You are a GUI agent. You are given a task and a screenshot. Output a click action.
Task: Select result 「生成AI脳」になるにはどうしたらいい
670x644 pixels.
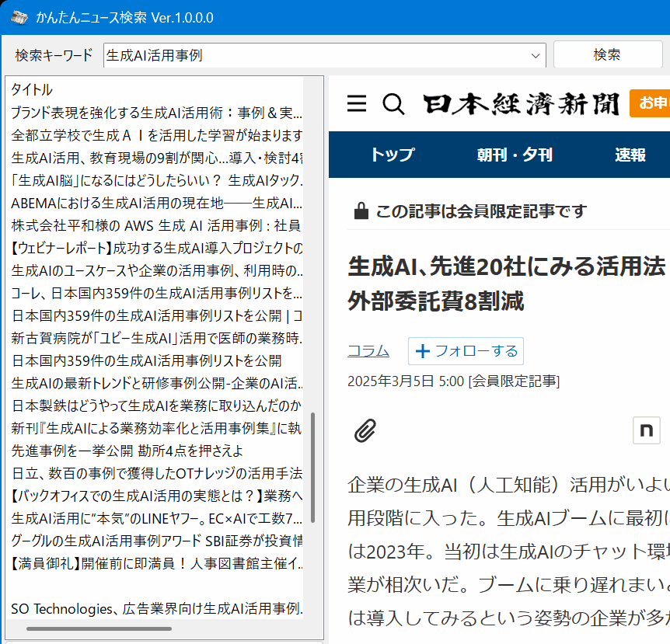pyautogui.click(x=156, y=181)
